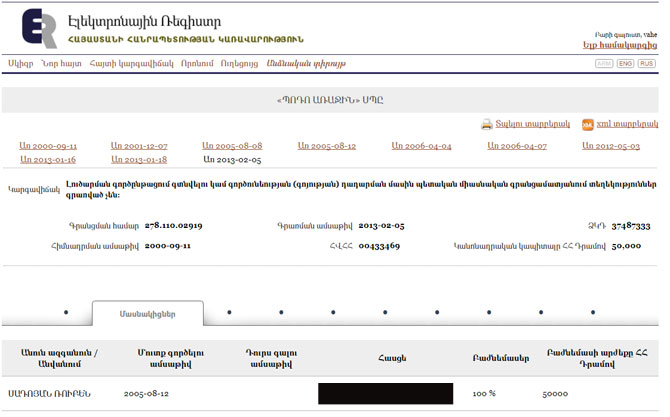This screenshot has height=417, width=670.
Task: Switch language to ARM
Action: click(x=604, y=64)
